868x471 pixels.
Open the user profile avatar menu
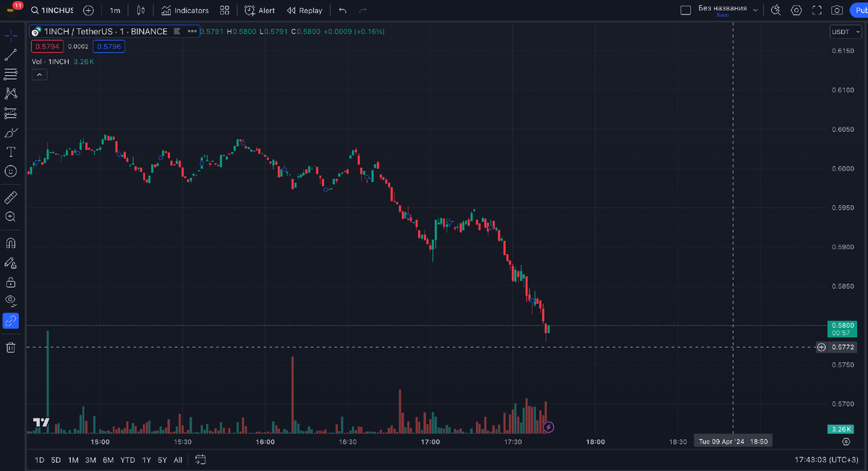(12, 10)
